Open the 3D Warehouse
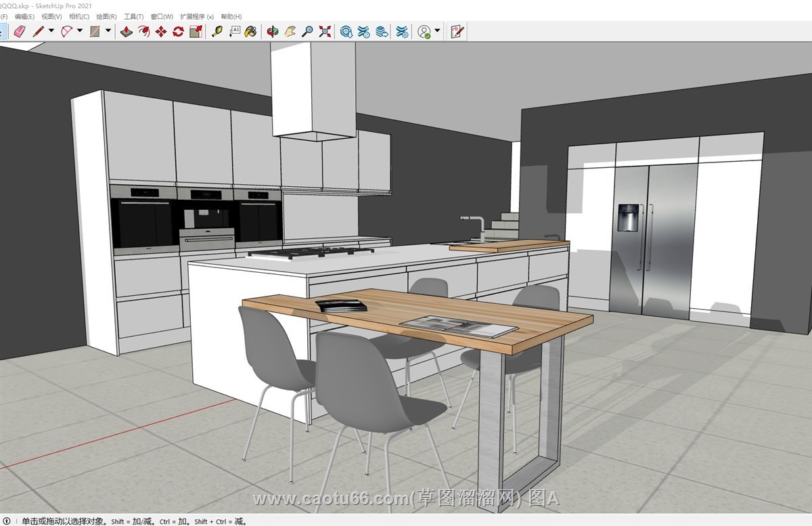Viewport: 812px width, 526px height. tap(346, 31)
